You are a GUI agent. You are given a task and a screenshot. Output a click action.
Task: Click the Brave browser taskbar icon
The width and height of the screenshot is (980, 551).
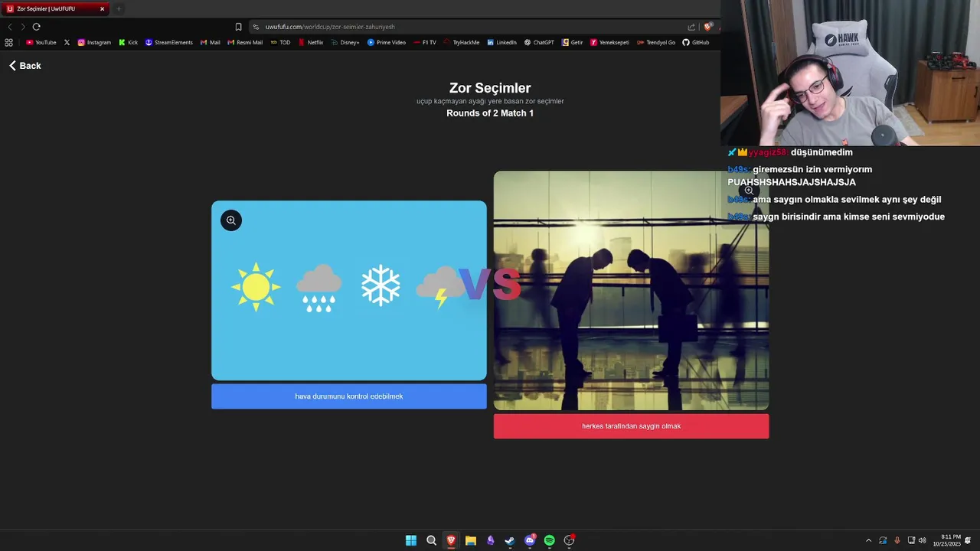(x=451, y=540)
